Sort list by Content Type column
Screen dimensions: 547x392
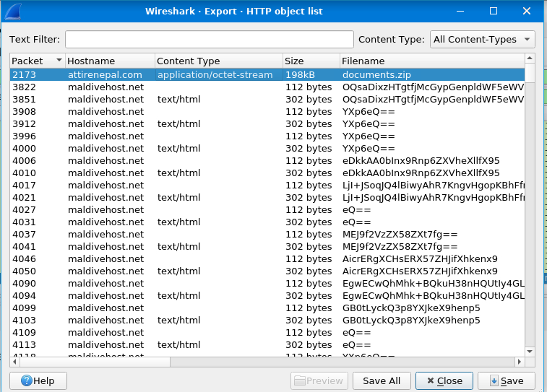tap(219, 61)
